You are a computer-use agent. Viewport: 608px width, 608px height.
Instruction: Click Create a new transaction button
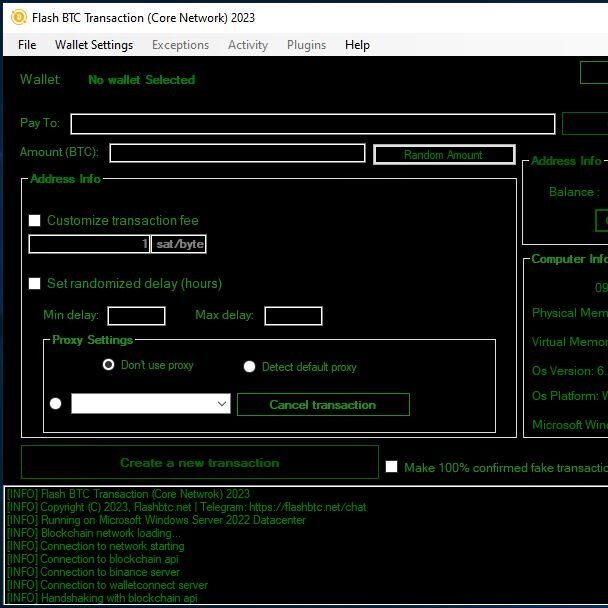tap(200, 462)
